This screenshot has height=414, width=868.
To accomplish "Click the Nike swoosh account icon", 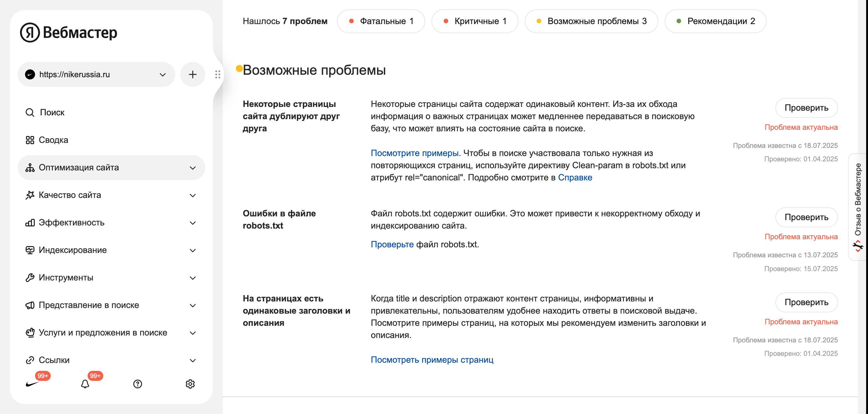I will 33,384.
